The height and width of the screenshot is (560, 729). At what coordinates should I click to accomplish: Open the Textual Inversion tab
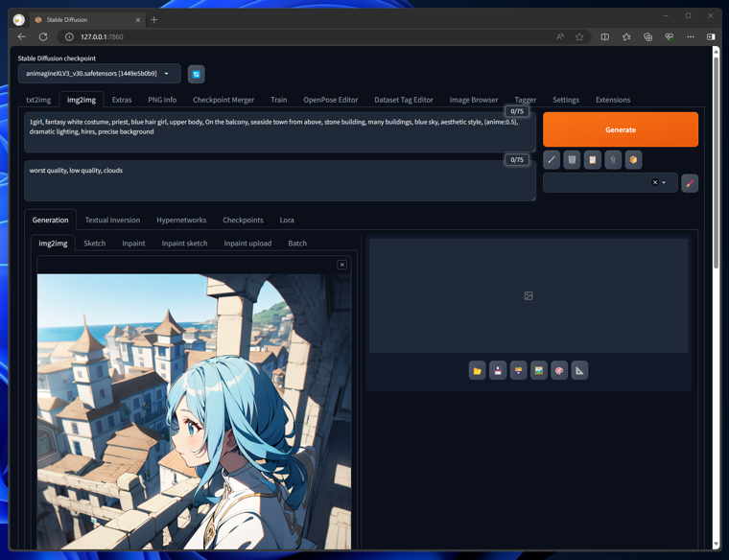(x=112, y=221)
